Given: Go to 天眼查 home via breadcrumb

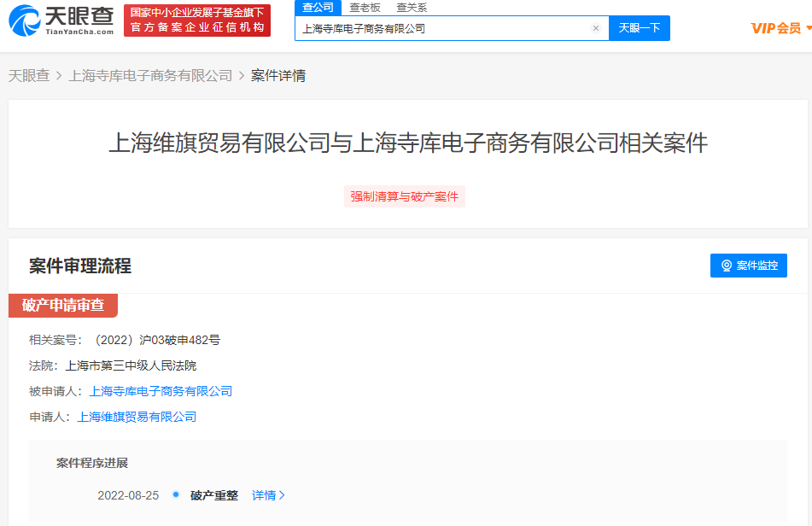Looking at the screenshot, I should (x=29, y=76).
